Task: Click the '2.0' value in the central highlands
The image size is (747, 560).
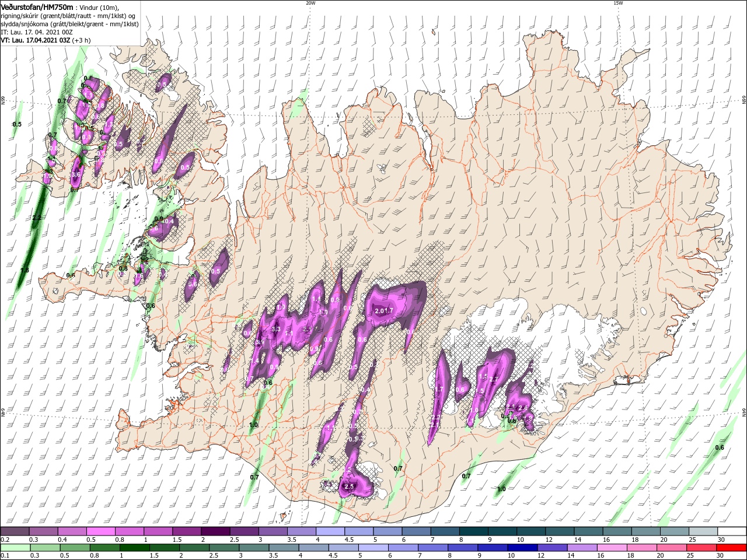Action: pyautogui.click(x=379, y=311)
